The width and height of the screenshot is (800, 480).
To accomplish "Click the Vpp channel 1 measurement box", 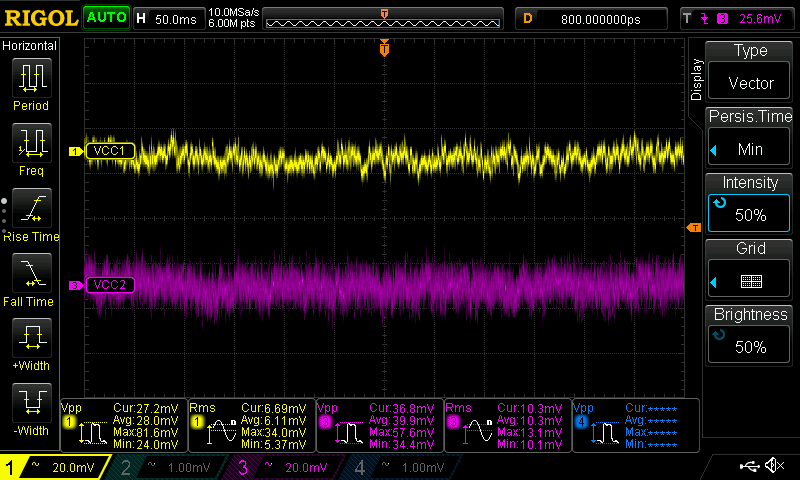I will pyautogui.click(x=124, y=425).
